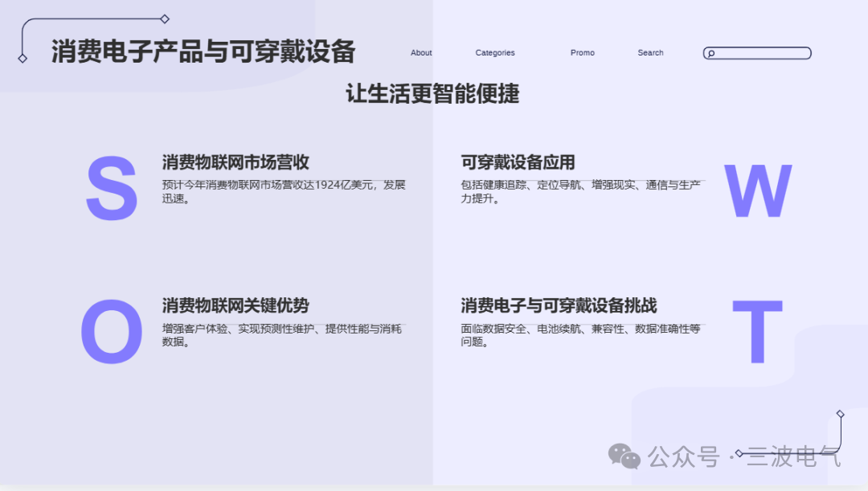Click the large purple S letter
The width and height of the screenshot is (868, 491).
[x=111, y=188]
